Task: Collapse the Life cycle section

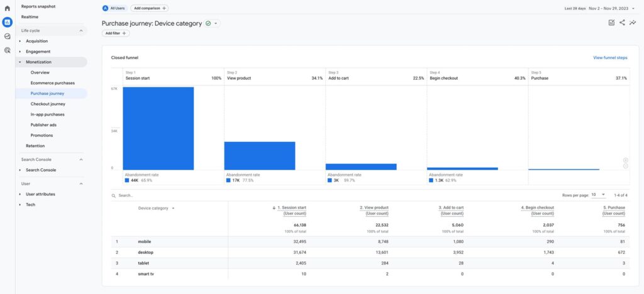Action: (x=81, y=30)
